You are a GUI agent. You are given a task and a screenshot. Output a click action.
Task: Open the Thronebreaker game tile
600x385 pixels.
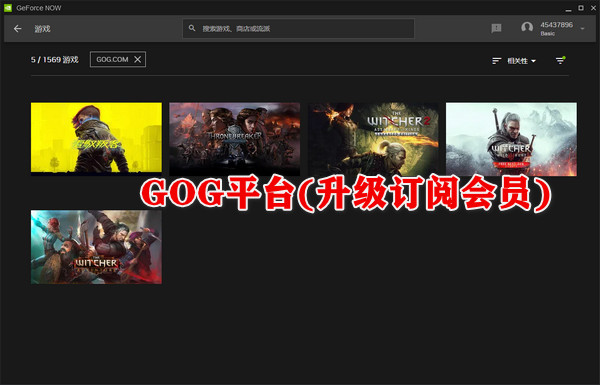[x=235, y=139]
